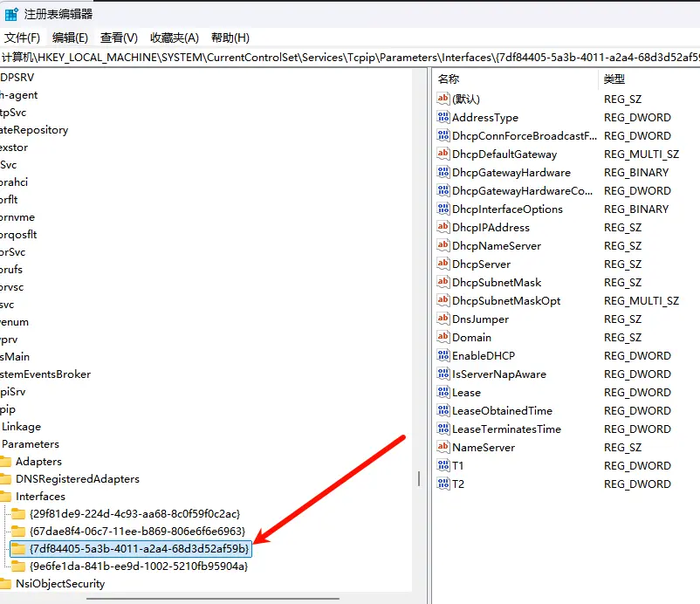Select key {29f81de9-224d-4c93-aa68-8c0f59f0c2ac}
Screen dimensions: 700x604
(134, 513)
